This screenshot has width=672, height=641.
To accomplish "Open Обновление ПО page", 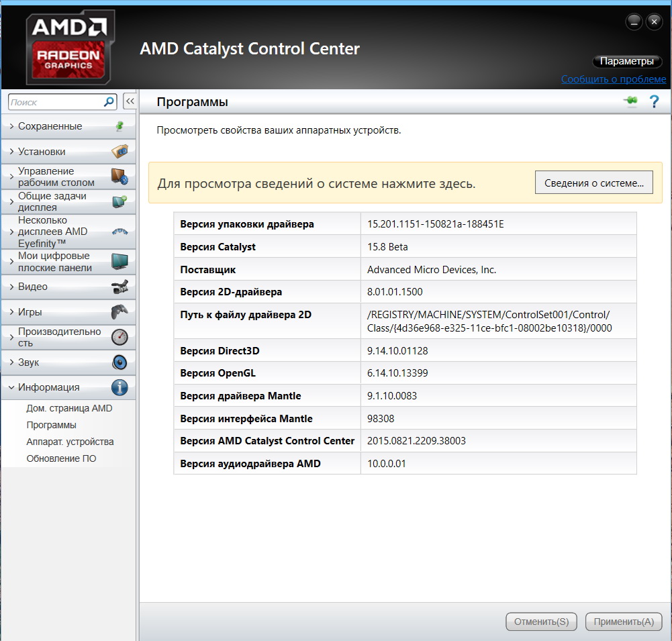I will [61, 458].
